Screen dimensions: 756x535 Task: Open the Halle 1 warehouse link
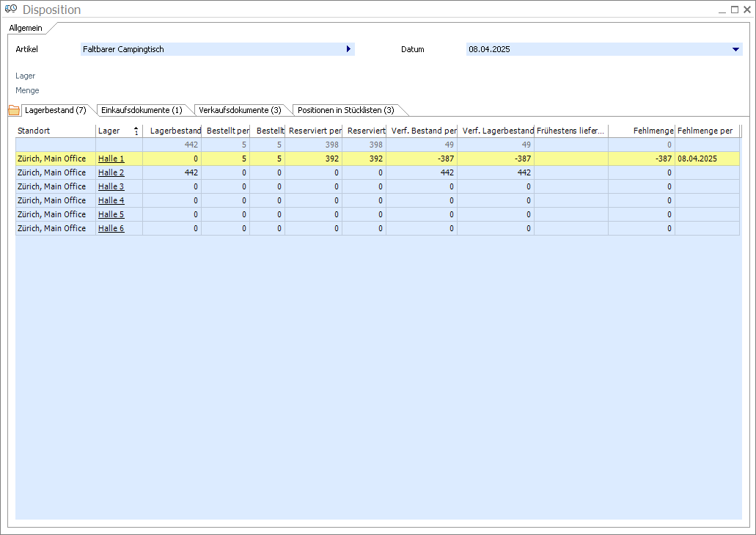(111, 159)
